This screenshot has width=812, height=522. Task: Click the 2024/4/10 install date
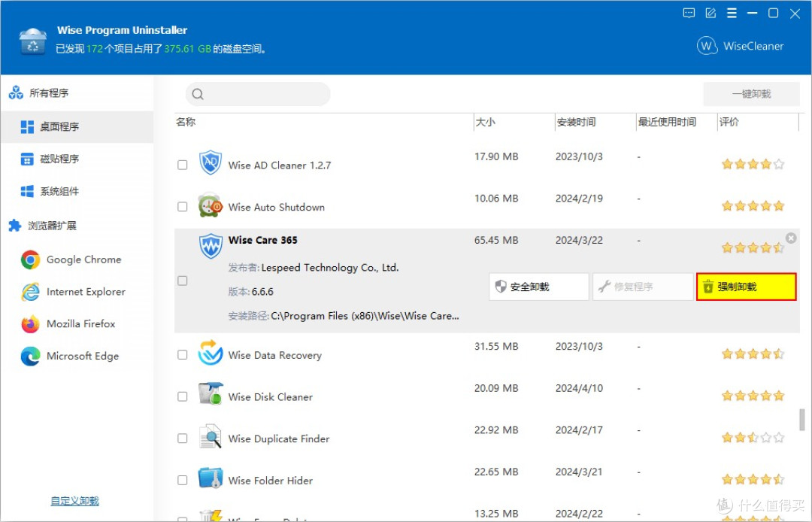coord(579,388)
